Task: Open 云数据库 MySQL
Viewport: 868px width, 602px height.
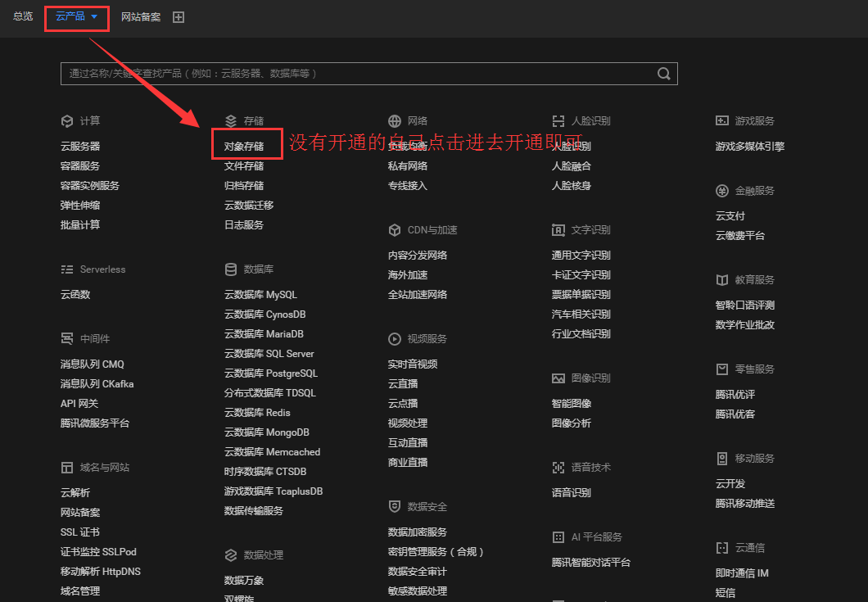Action: 260,295
